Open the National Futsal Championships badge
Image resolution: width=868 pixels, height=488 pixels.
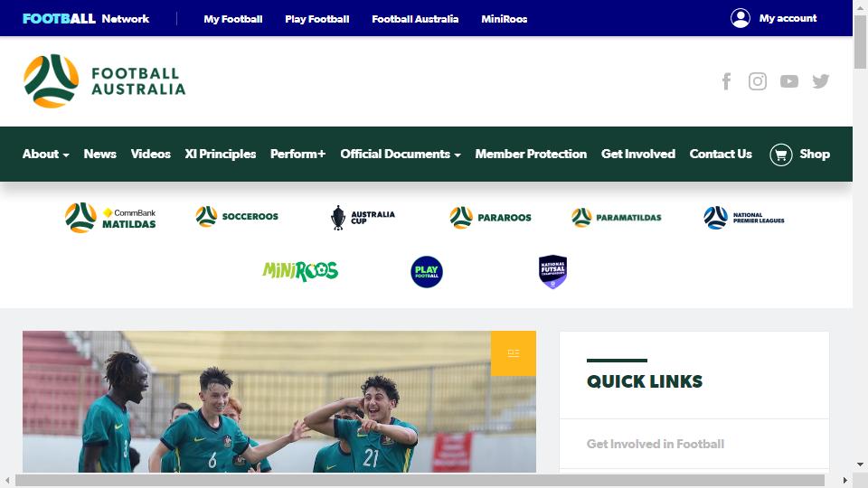pos(552,272)
